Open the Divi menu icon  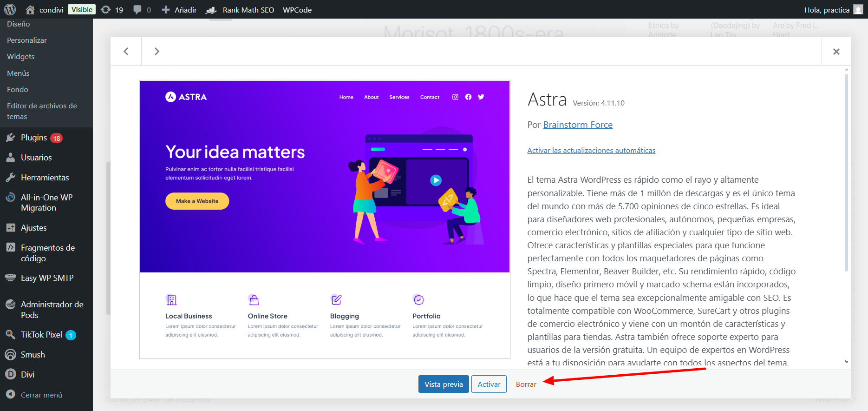pyautogui.click(x=10, y=375)
